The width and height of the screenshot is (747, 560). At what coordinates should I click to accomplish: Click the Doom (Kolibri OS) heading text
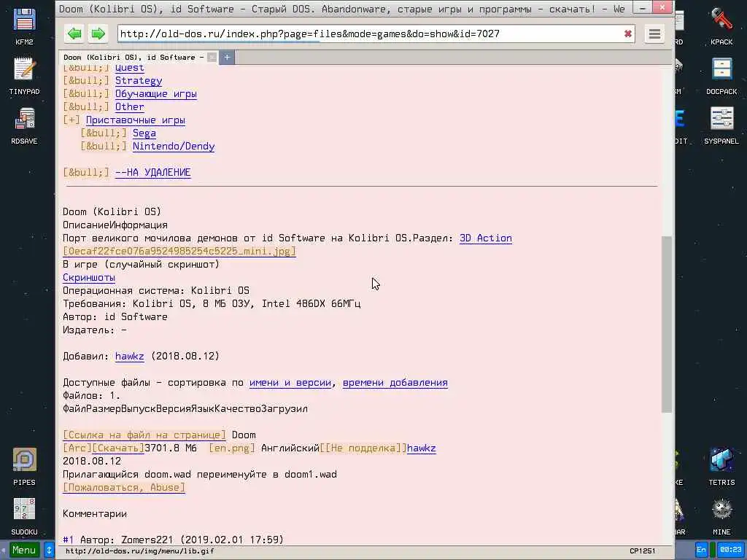pyautogui.click(x=112, y=211)
